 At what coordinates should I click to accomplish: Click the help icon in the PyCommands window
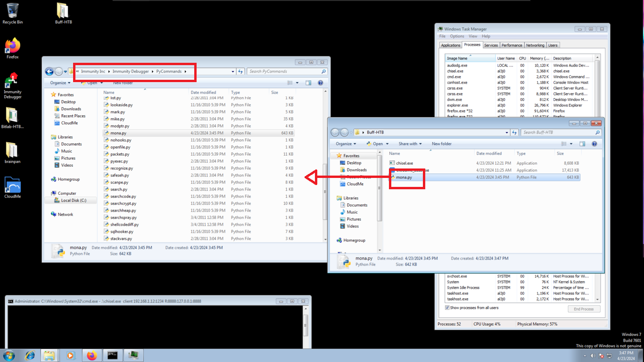click(x=321, y=83)
